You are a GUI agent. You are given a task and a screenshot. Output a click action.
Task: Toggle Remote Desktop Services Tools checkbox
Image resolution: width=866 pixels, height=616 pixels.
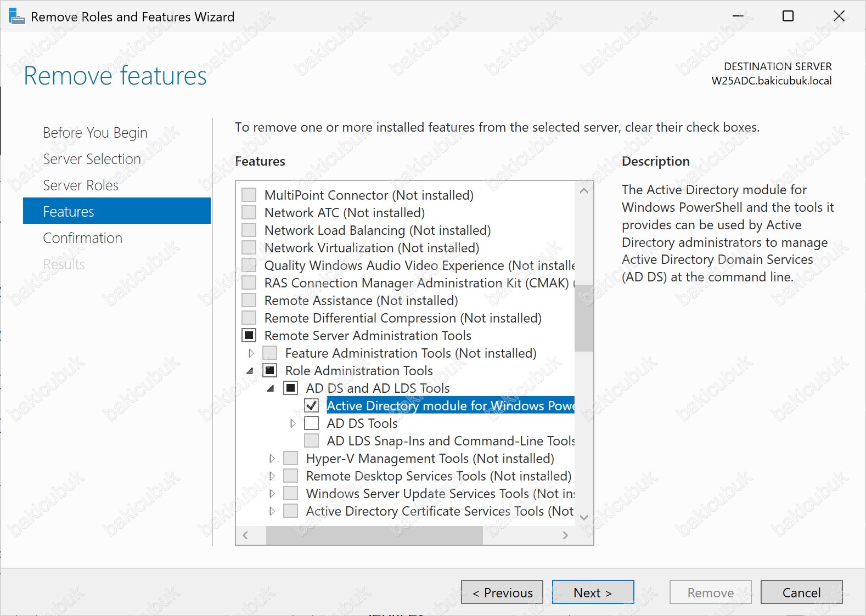(x=291, y=476)
